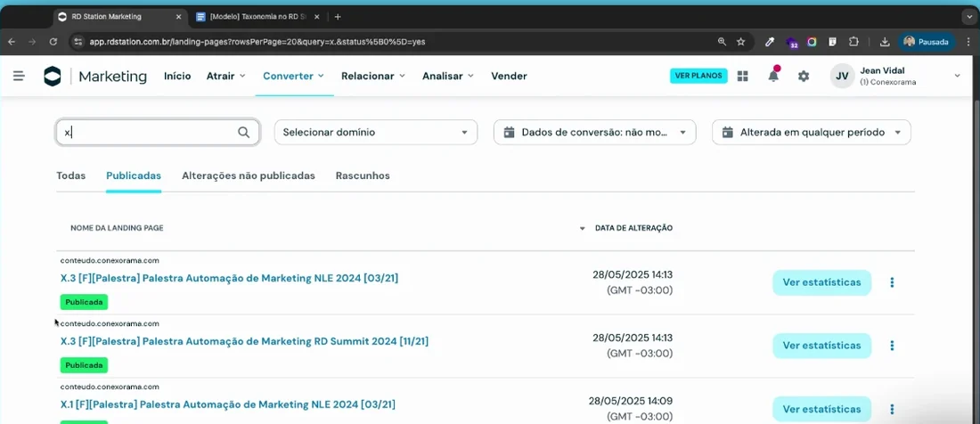The width and height of the screenshot is (980, 424).
Task: Click Publicada badge under RD Summit 2024 row
Action: [x=84, y=365]
